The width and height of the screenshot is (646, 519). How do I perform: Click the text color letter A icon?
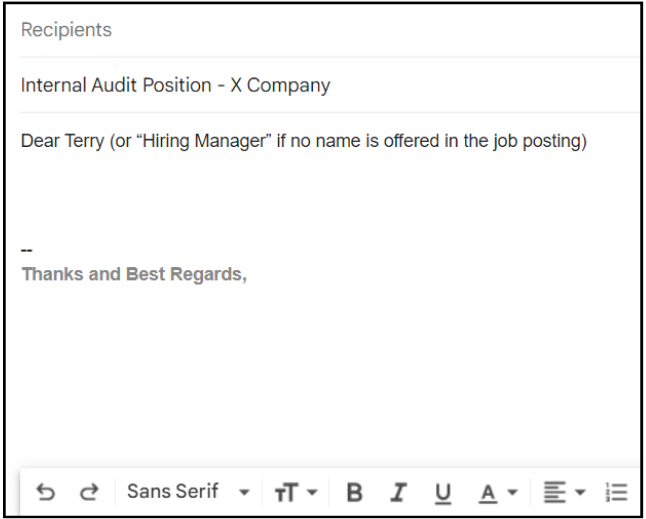tap(488, 492)
